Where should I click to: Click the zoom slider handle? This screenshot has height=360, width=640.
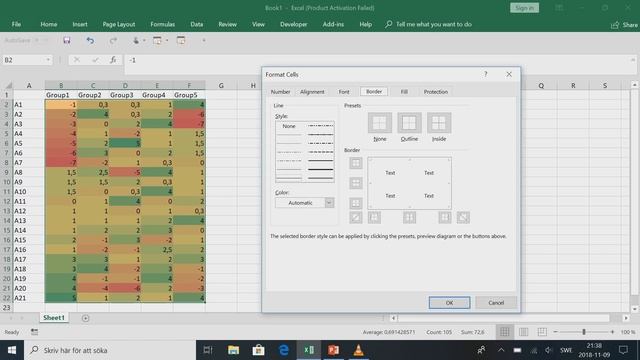point(584,332)
